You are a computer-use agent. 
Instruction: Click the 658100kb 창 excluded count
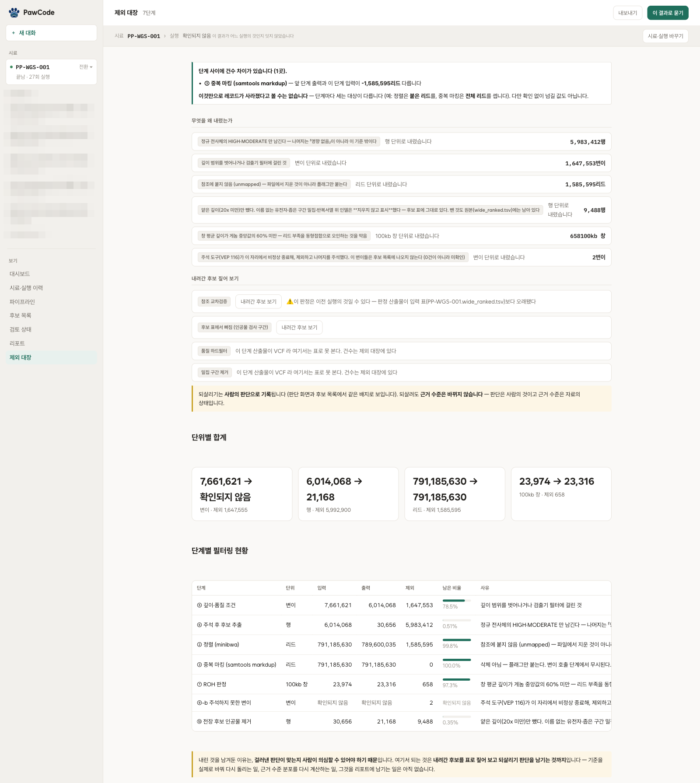click(x=588, y=236)
